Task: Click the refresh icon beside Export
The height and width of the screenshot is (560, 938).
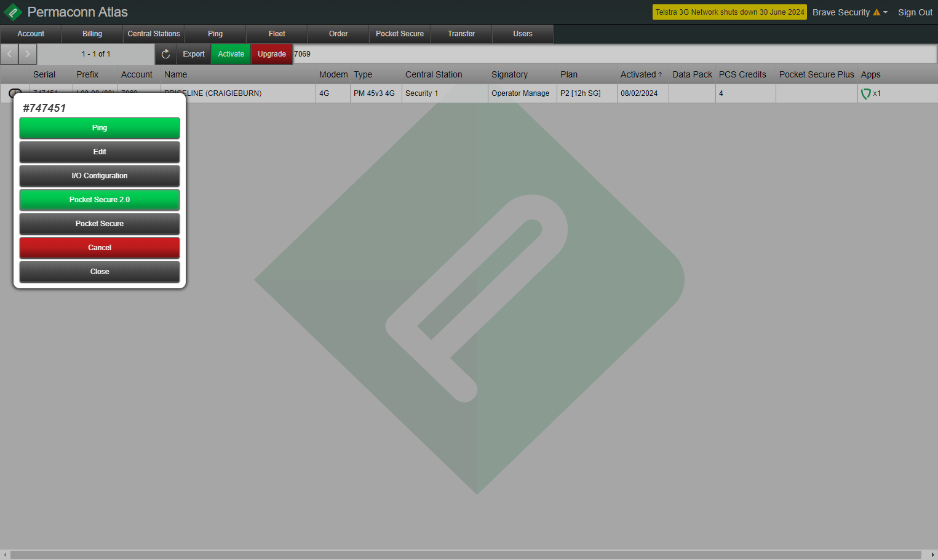Action: click(165, 54)
